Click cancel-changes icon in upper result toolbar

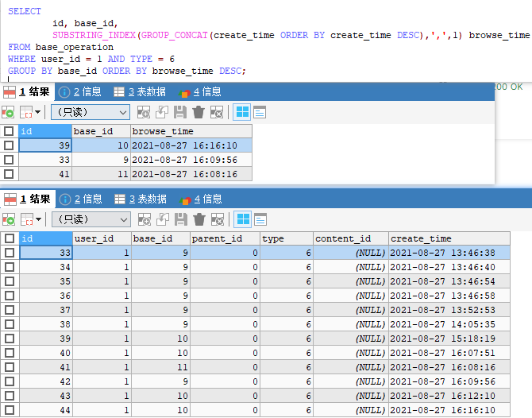coord(217,112)
